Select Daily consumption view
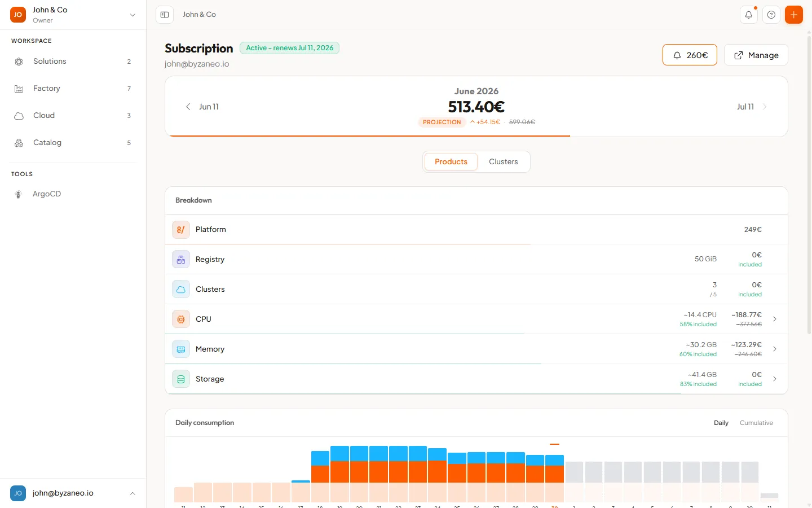 point(721,423)
